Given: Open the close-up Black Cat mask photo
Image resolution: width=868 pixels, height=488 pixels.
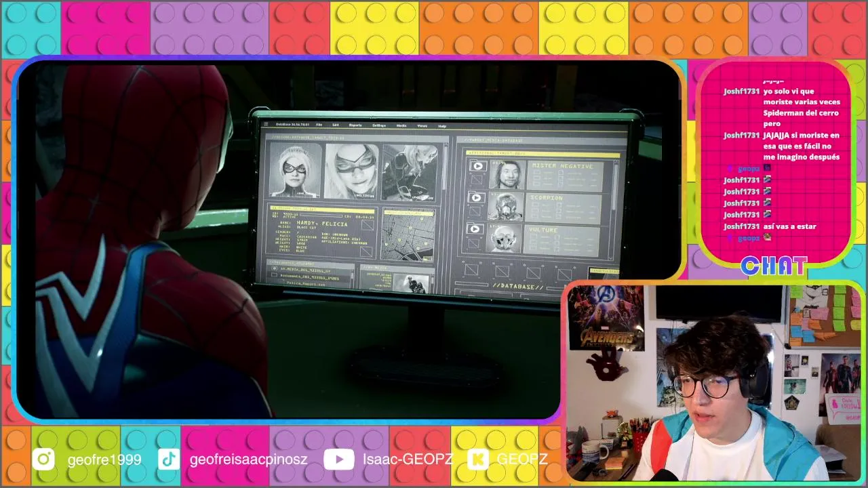Looking at the screenshot, I should [x=351, y=171].
